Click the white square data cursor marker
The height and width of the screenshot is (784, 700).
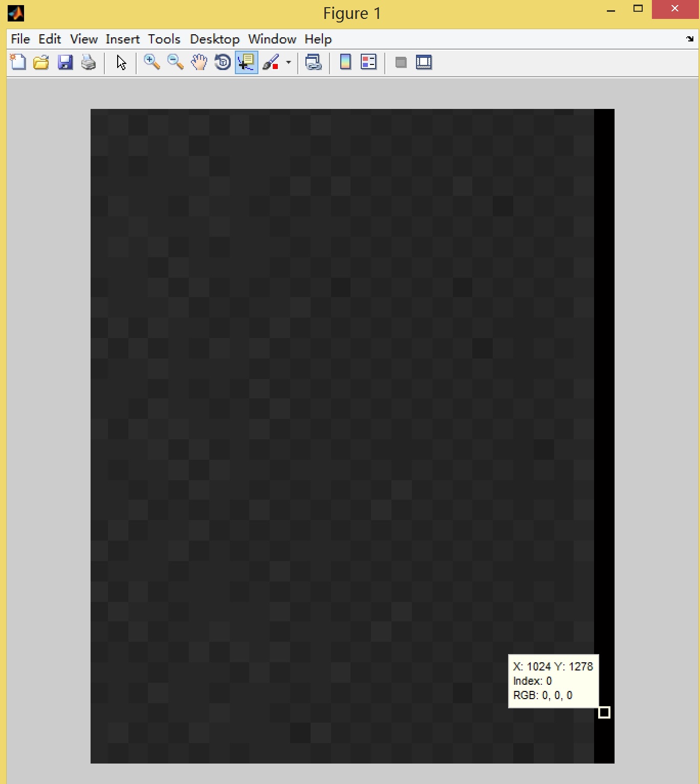point(604,712)
